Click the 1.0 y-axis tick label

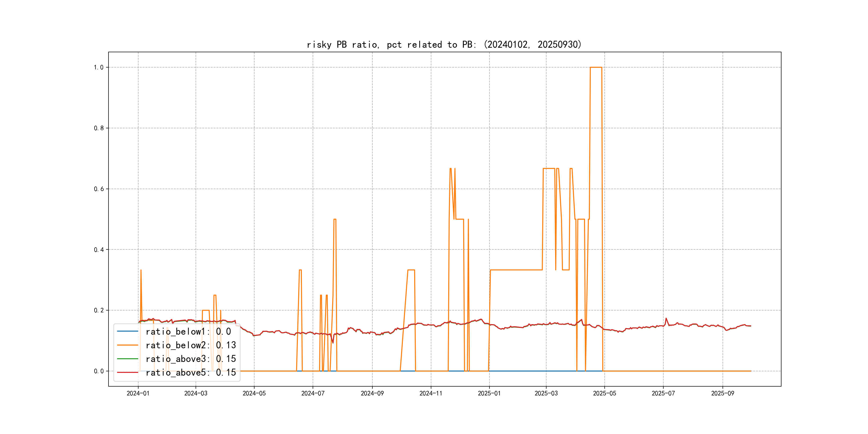click(x=99, y=68)
